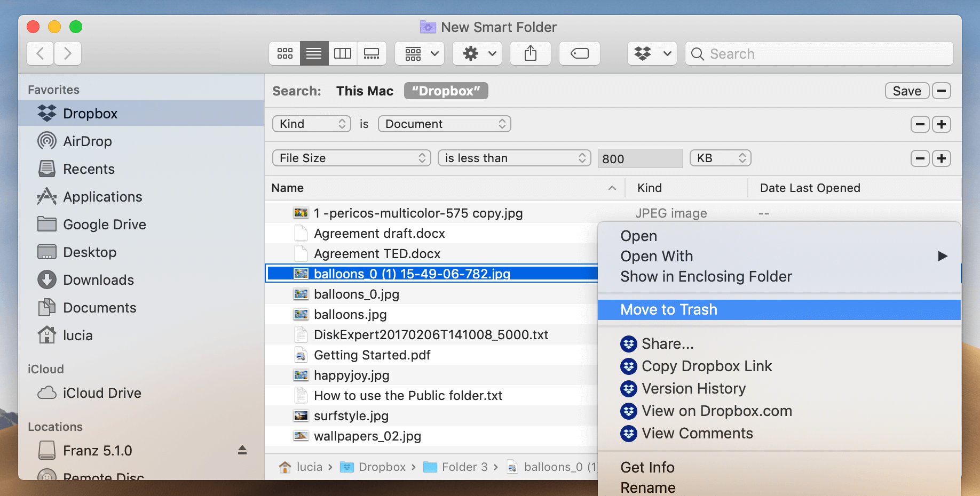Save the smart folder search
The image size is (980, 496).
[907, 91]
